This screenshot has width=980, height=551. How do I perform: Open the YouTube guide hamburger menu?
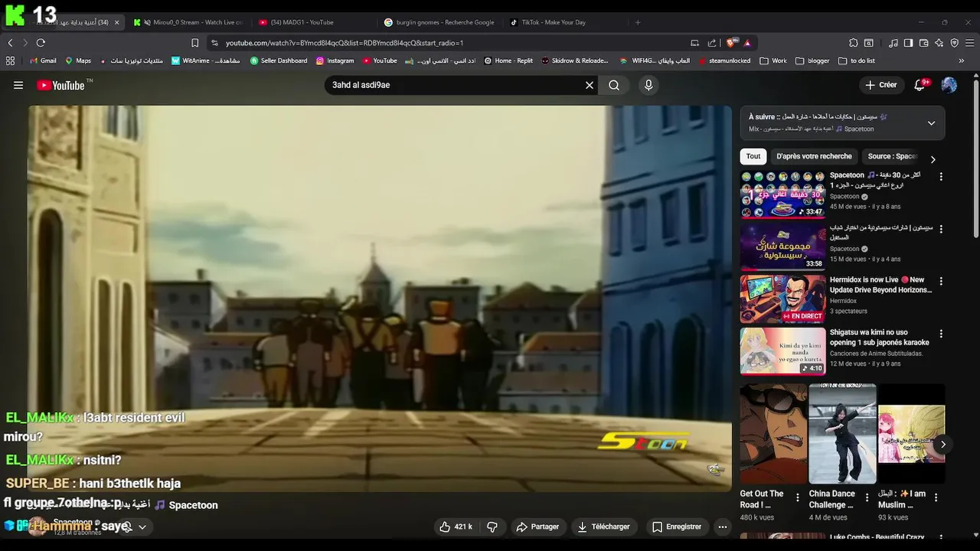pos(18,85)
